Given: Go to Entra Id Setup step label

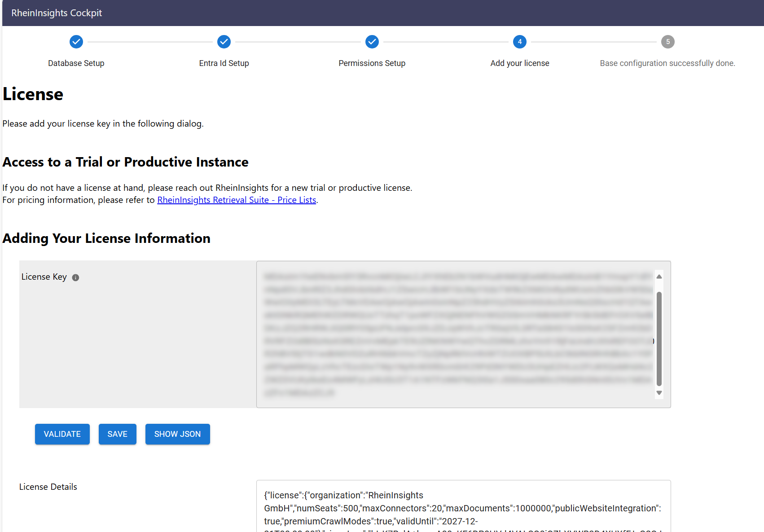Looking at the screenshot, I should click(x=224, y=63).
